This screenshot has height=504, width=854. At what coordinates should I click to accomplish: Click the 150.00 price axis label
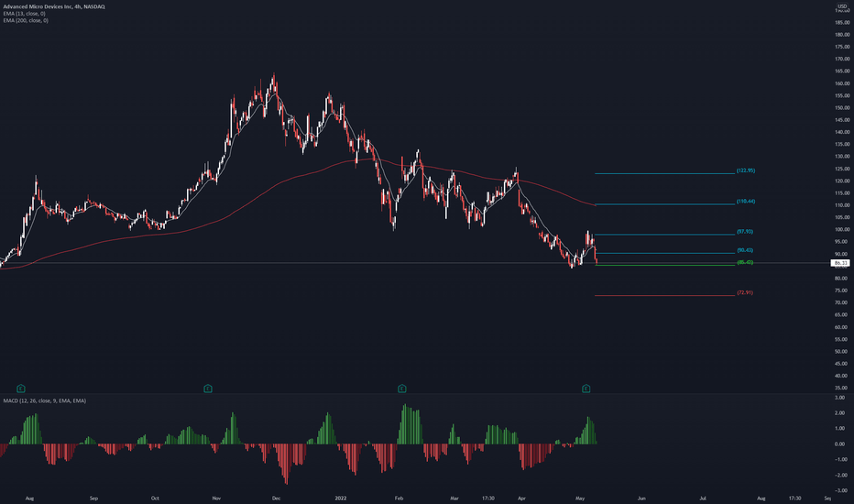point(842,108)
